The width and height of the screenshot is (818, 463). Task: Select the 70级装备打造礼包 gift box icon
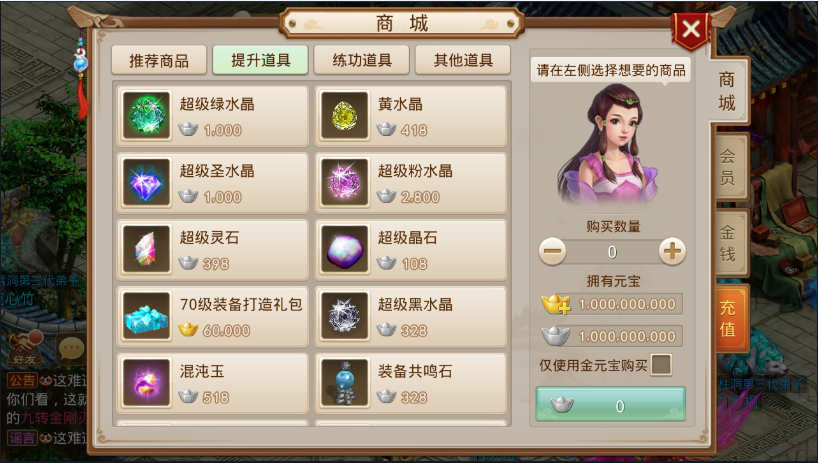(147, 315)
